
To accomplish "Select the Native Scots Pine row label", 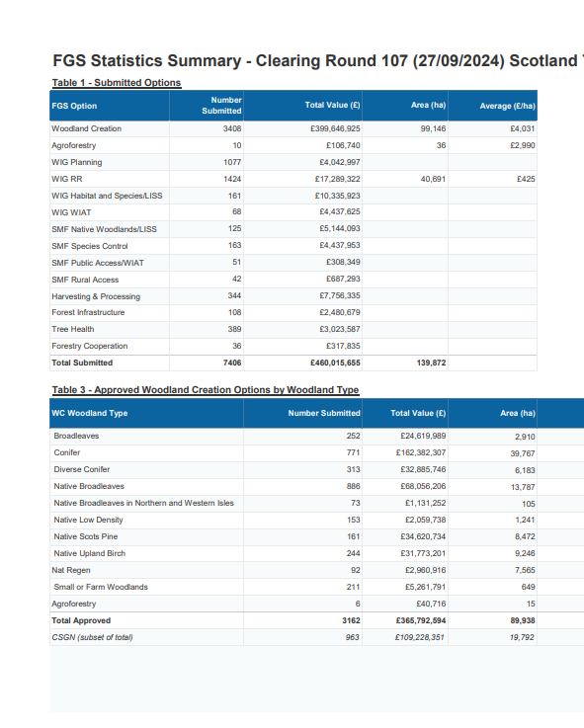I will (x=86, y=536).
